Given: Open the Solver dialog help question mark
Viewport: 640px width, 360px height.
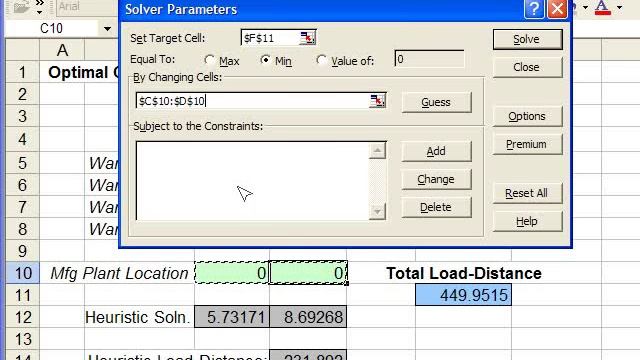Looking at the screenshot, I should 534,9.
